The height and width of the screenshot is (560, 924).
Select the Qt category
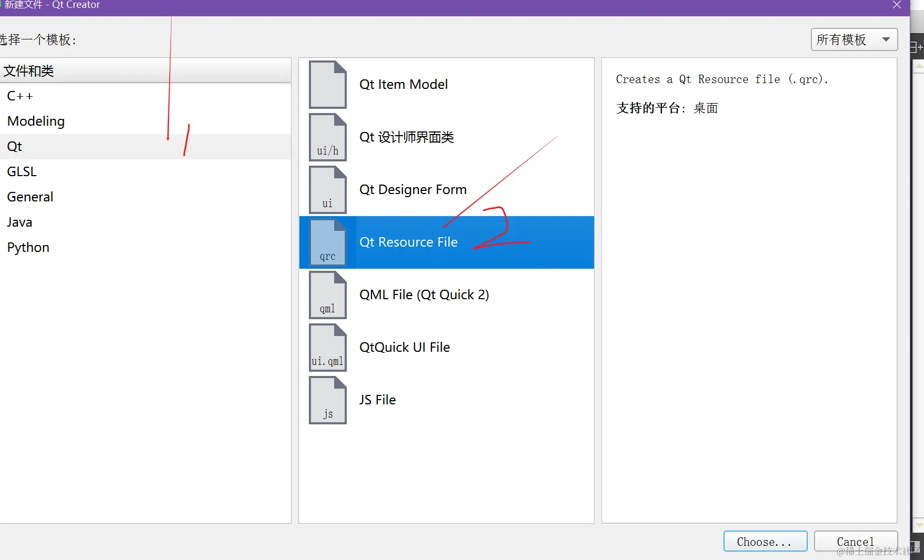coord(145,146)
